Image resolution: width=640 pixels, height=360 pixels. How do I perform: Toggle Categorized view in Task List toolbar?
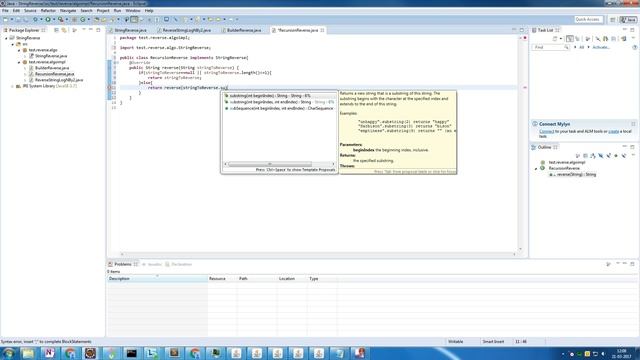[570, 39]
